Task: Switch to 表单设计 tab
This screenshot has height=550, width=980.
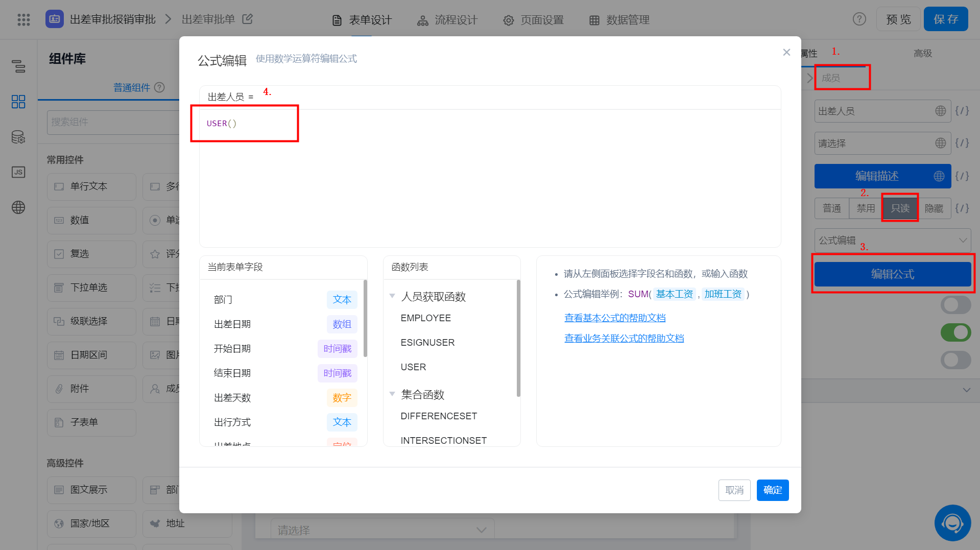Action: click(362, 20)
